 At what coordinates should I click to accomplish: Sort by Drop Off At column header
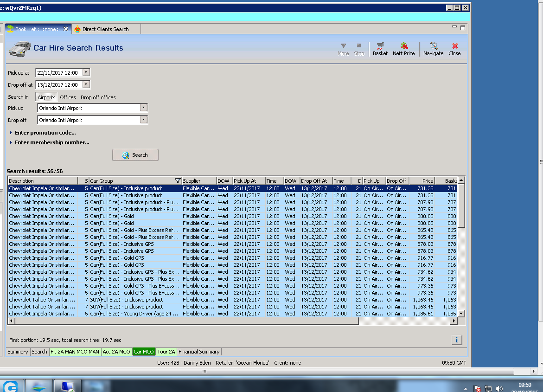coord(316,181)
